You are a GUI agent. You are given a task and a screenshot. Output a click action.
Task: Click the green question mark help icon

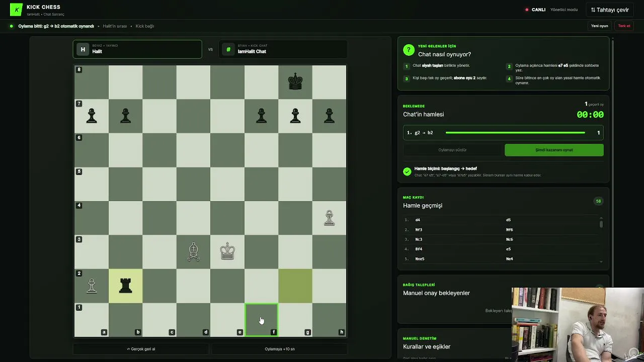point(409,50)
